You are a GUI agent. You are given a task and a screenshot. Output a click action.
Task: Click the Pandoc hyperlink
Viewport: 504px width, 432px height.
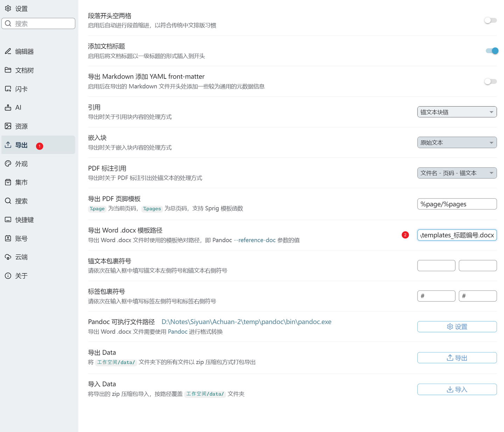(177, 331)
